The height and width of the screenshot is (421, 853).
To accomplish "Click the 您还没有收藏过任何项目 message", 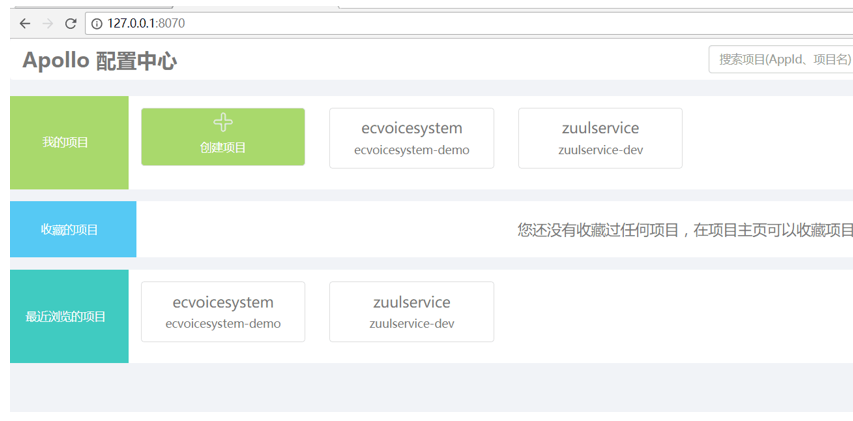I will pos(685,231).
